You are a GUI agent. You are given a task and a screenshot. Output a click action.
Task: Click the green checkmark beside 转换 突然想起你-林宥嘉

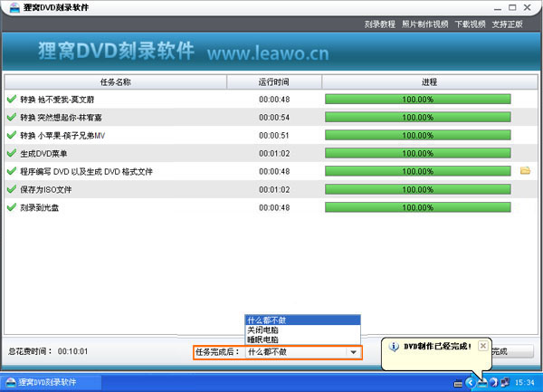(x=12, y=117)
